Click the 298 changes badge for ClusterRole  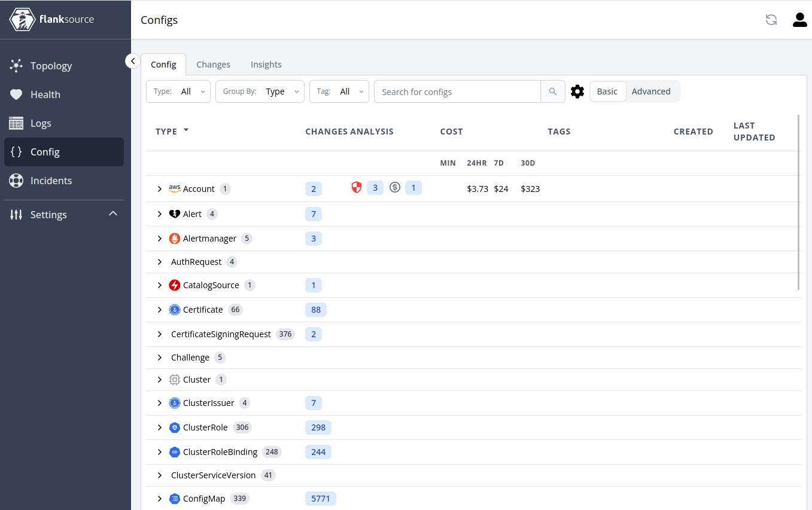(318, 427)
